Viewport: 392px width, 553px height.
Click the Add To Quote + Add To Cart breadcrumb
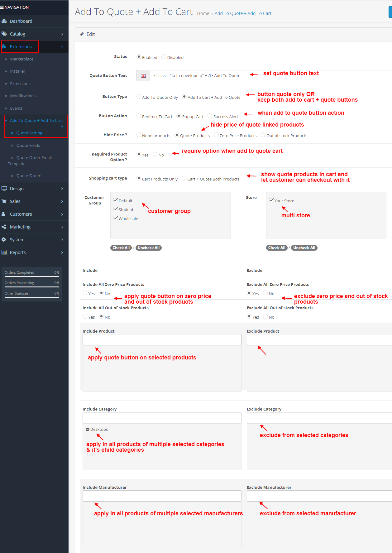[243, 13]
